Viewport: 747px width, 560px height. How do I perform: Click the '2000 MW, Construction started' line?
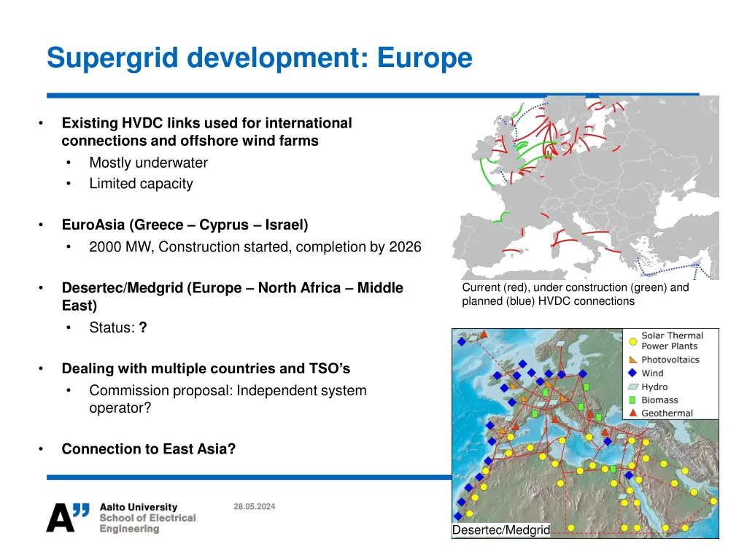(x=255, y=247)
